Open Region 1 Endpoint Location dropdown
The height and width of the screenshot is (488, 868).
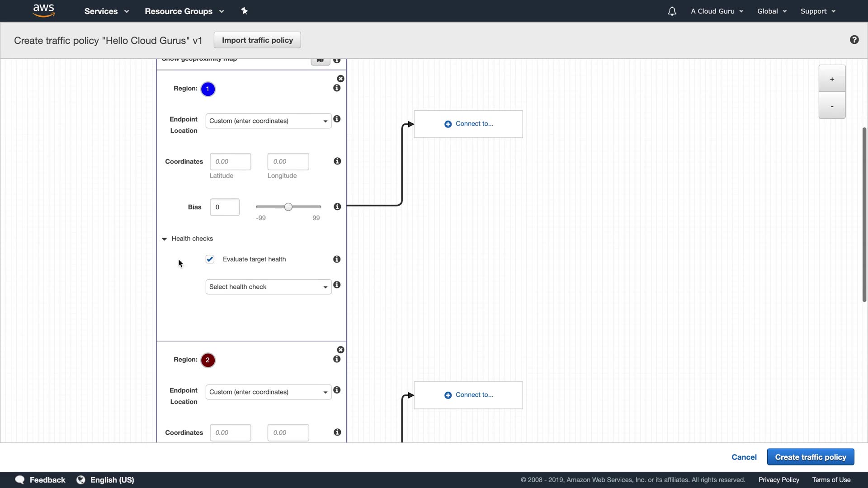click(268, 121)
